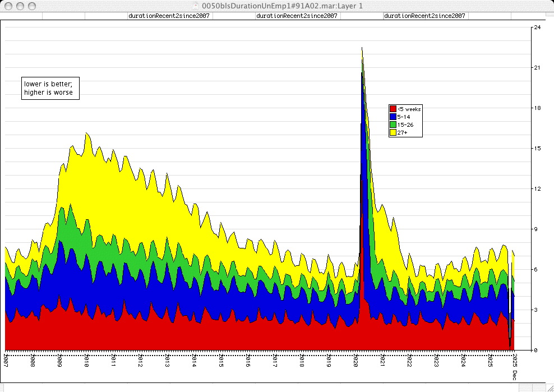Click the yellow '27+' legend swatch
The width and height of the screenshot is (554, 392).
click(393, 132)
